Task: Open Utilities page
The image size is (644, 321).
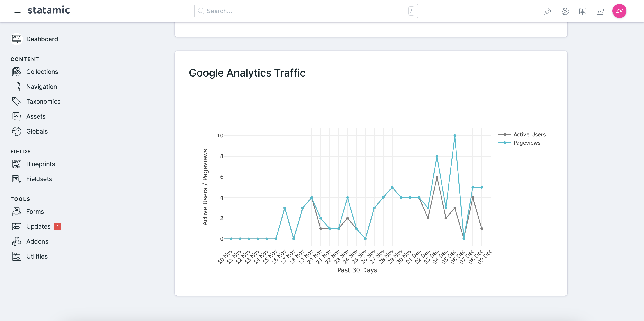Action: [x=37, y=257]
